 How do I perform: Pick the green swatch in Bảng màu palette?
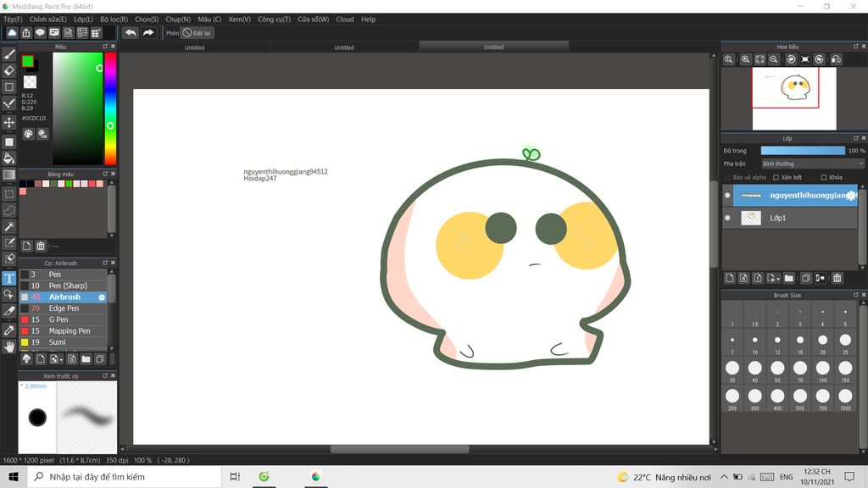[69, 184]
